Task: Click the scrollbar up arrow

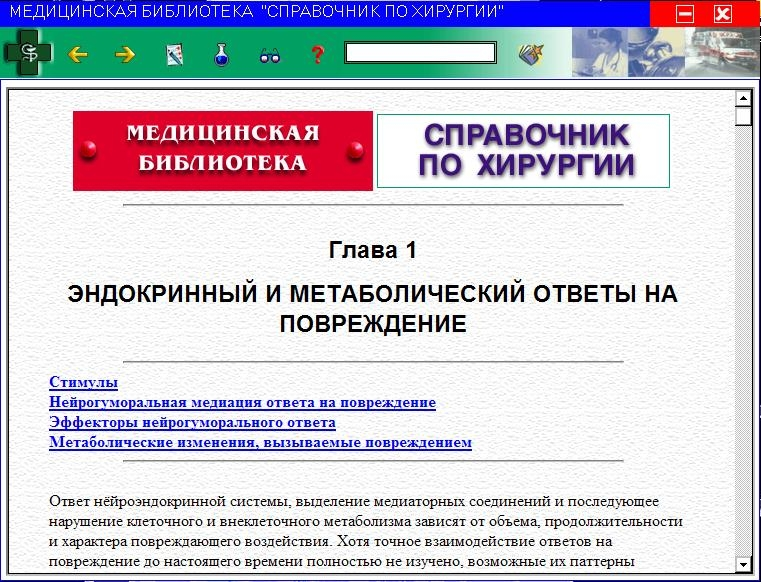Action: pyautogui.click(x=742, y=98)
